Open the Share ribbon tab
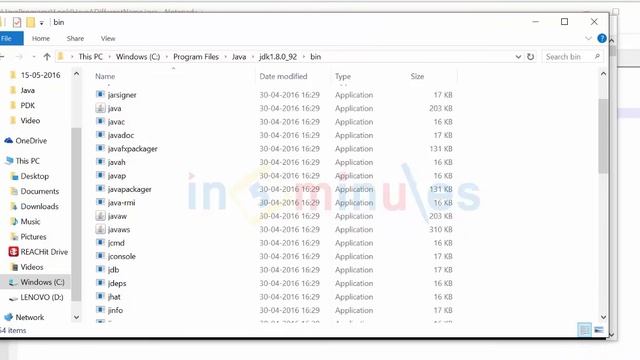The image size is (640, 360). click(75, 38)
